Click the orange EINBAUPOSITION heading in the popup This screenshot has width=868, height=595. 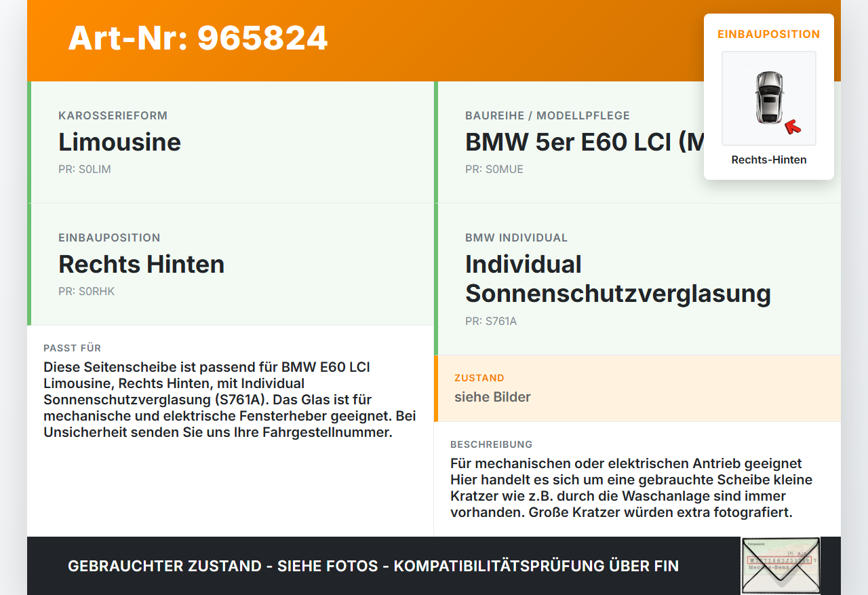point(768,33)
